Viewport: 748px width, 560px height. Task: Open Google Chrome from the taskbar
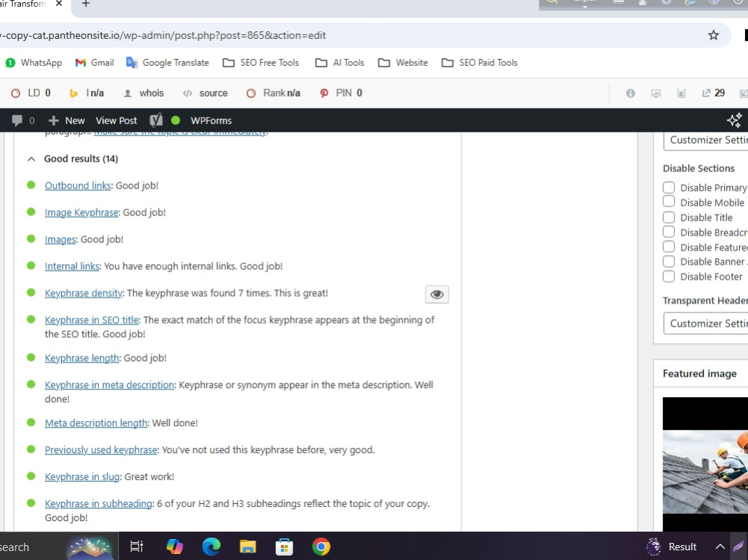tap(321, 546)
